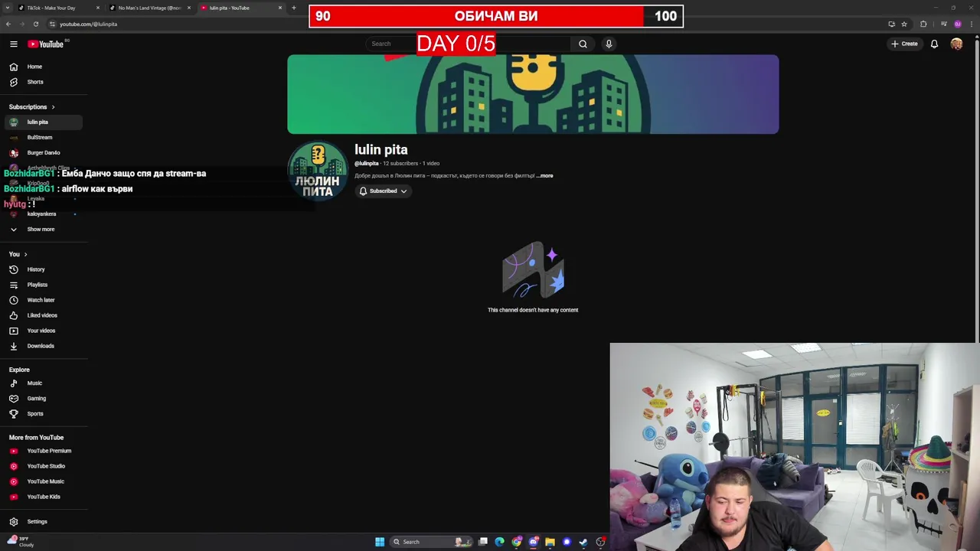Expand Subscriptions section header
This screenshot has height=551, width=980.
[32, 107]
